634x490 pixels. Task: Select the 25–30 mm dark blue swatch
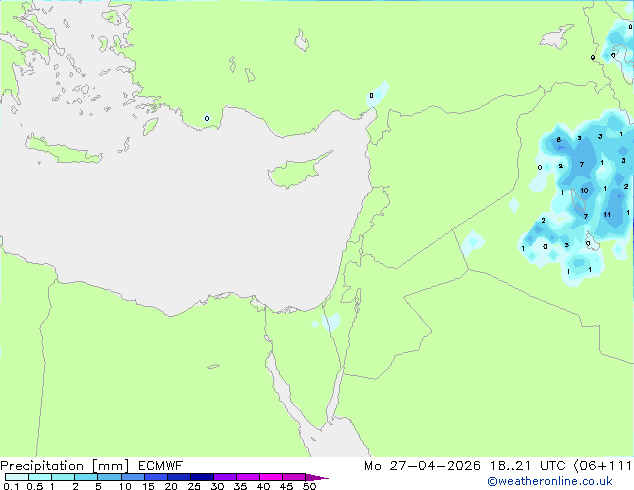[x=201, y=477]
